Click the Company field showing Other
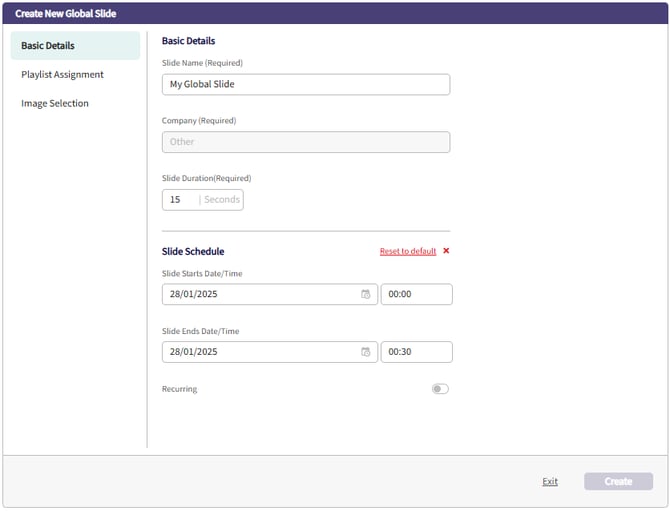Image resolution: width=670 pixels, height=511 pixels. (305, 142)
